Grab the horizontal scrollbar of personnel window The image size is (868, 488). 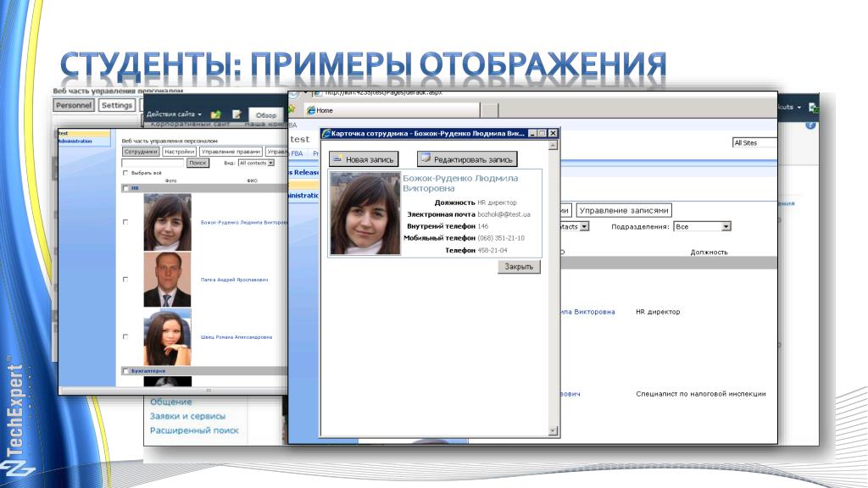click(x=209, y=390)
